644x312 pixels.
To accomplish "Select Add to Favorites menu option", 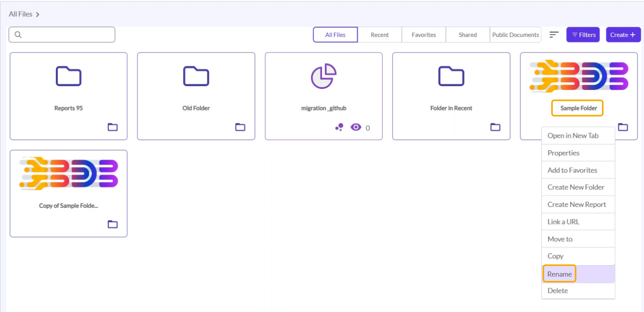I will click(572, 170).
